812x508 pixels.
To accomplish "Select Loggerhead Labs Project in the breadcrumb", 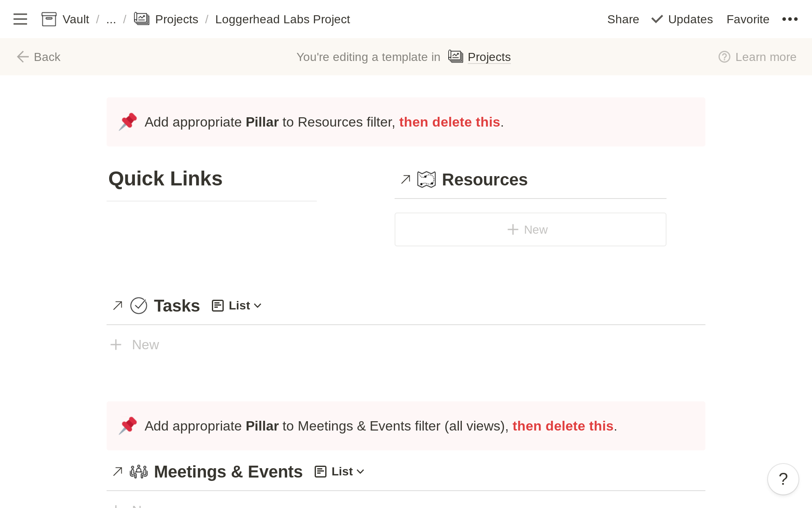I will click(x=283, y=19).
